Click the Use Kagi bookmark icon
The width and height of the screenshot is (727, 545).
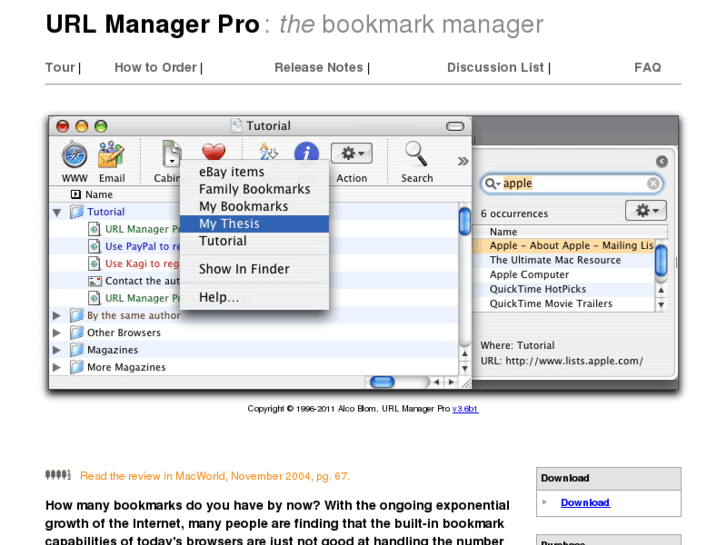pyautogui.click(x=94, y=263)
